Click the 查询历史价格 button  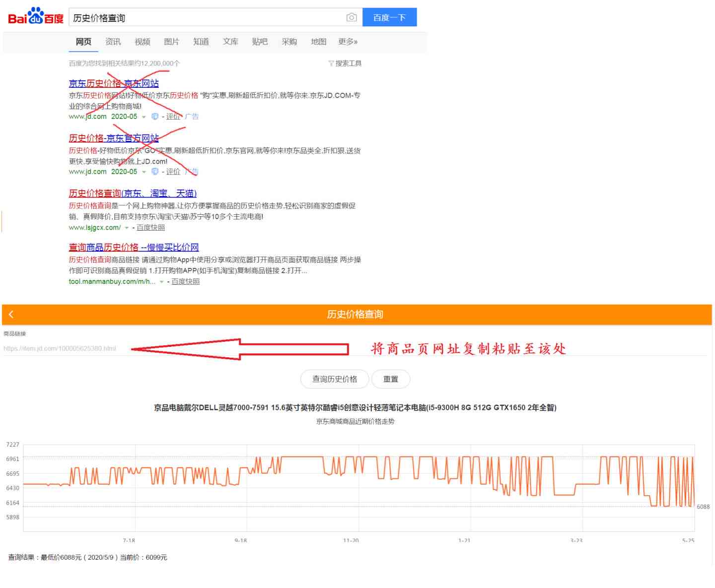pyautogui.click(x=335, y=379)
